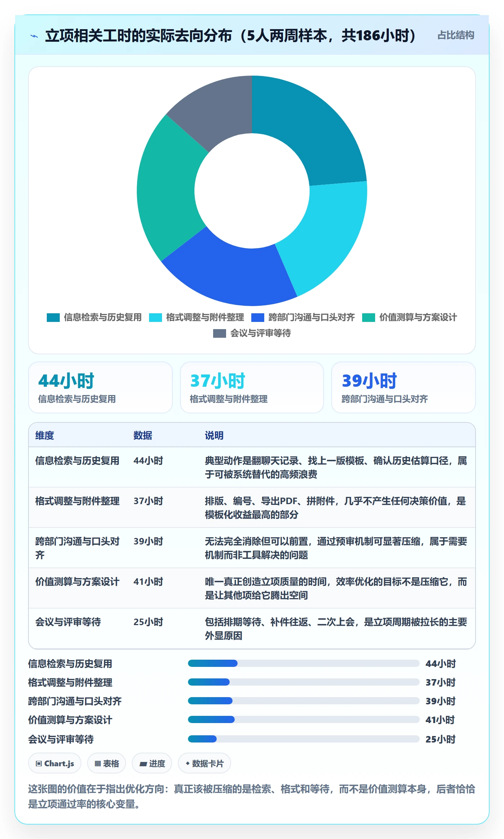Click the grid icon in 表格 chip
504x839 pixels.
(98, 763)
